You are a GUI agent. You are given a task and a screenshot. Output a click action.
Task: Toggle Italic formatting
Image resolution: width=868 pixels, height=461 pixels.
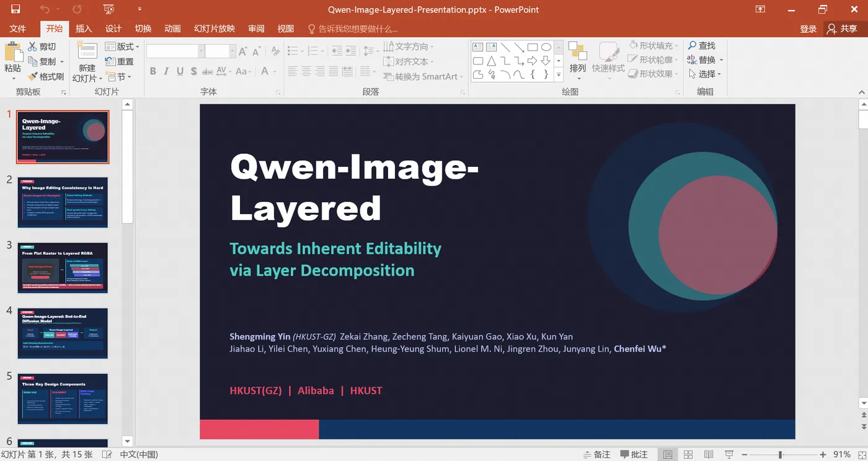click(x=166, y=71)
